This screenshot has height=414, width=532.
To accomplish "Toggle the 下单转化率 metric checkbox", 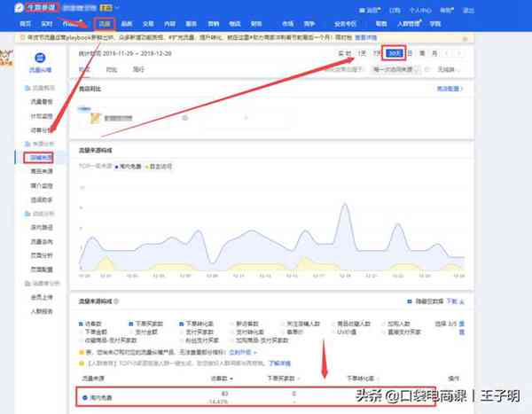I will point(181,324).
